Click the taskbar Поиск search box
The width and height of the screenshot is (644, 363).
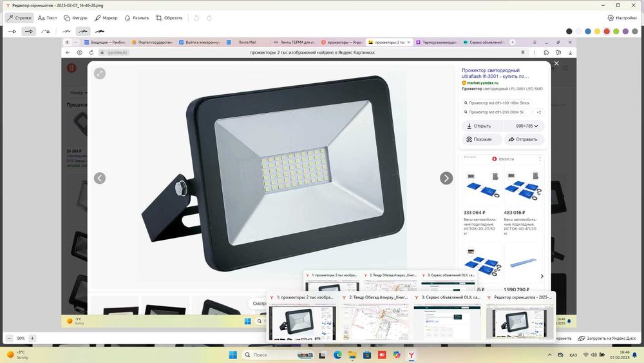[x=278, y=355]
